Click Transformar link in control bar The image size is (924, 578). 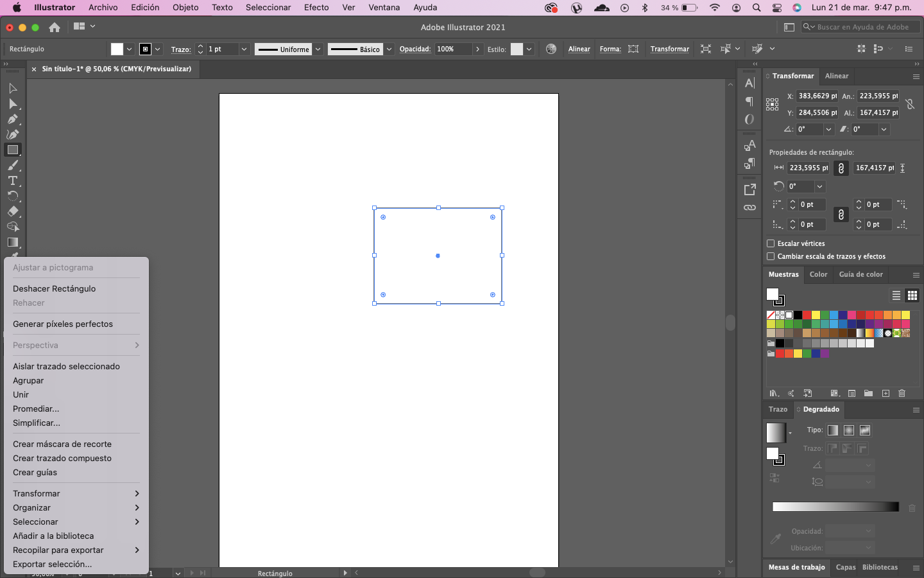(x=669, y=49)
